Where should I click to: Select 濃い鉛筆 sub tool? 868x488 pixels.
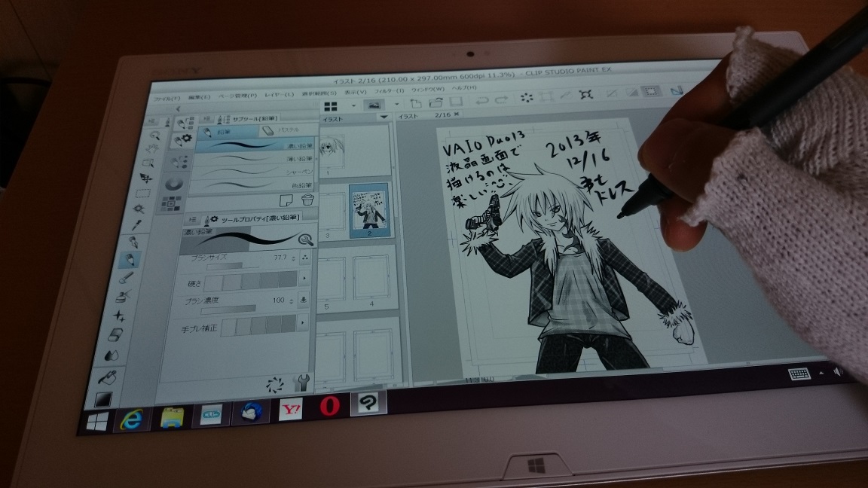click(x=255, y=146)
